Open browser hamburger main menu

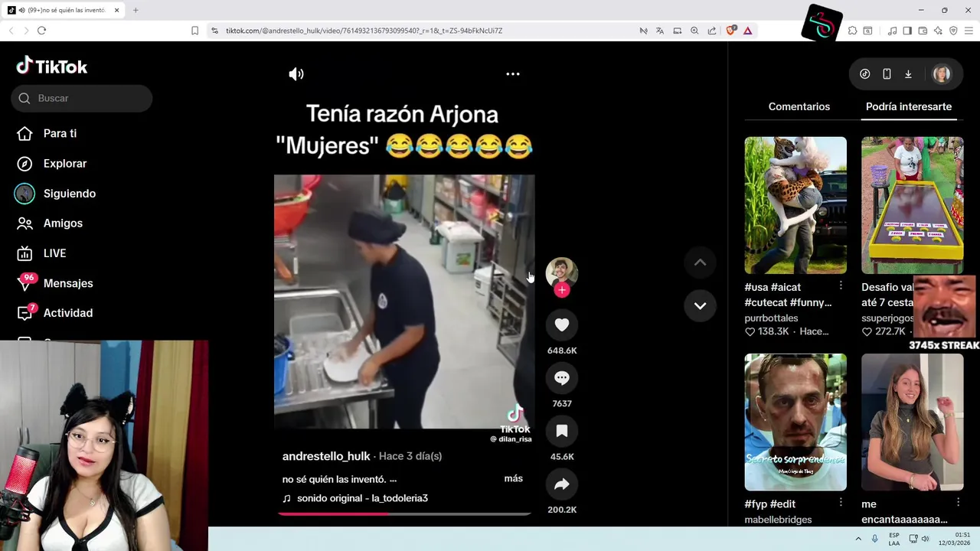(x=969, y=31)
